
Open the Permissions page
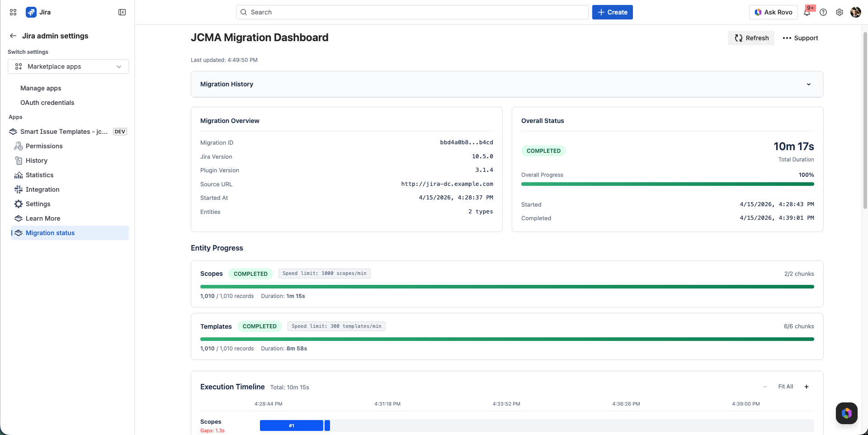[44, 146]
